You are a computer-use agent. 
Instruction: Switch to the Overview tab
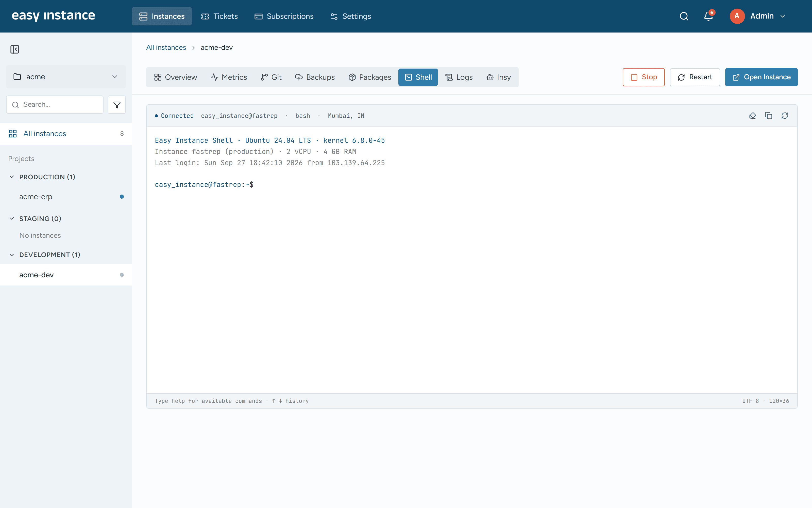[176, 77]
